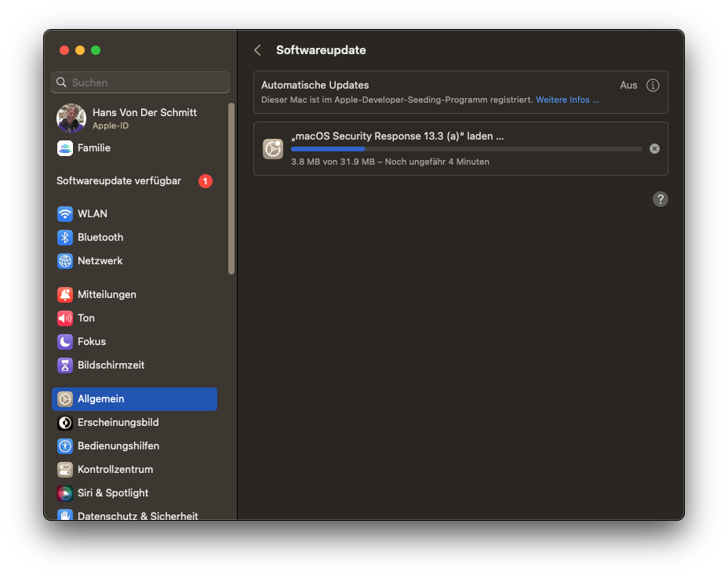
Task: Cancel the macOS Security Response download
Action: pyautogui.click(x=655, y=149)
